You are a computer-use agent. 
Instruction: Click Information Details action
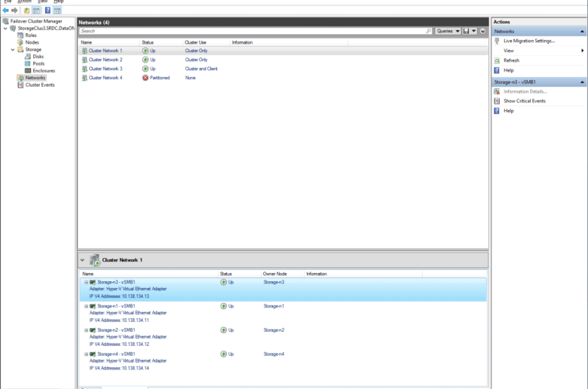pyautogui.click(x=525, y=91)
